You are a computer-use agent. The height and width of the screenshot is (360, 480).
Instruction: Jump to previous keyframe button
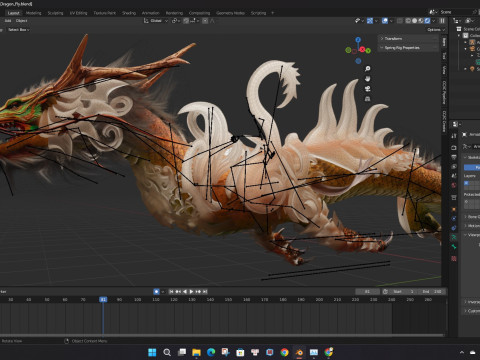coord(178,292)
